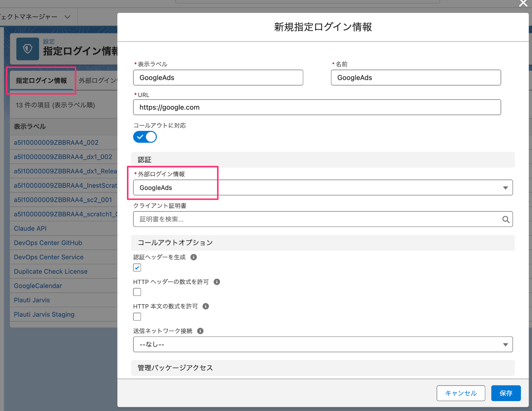
Task: Open a5I10000009ZBBRAA4_dx1_Relea link
Action: [65, 171]
